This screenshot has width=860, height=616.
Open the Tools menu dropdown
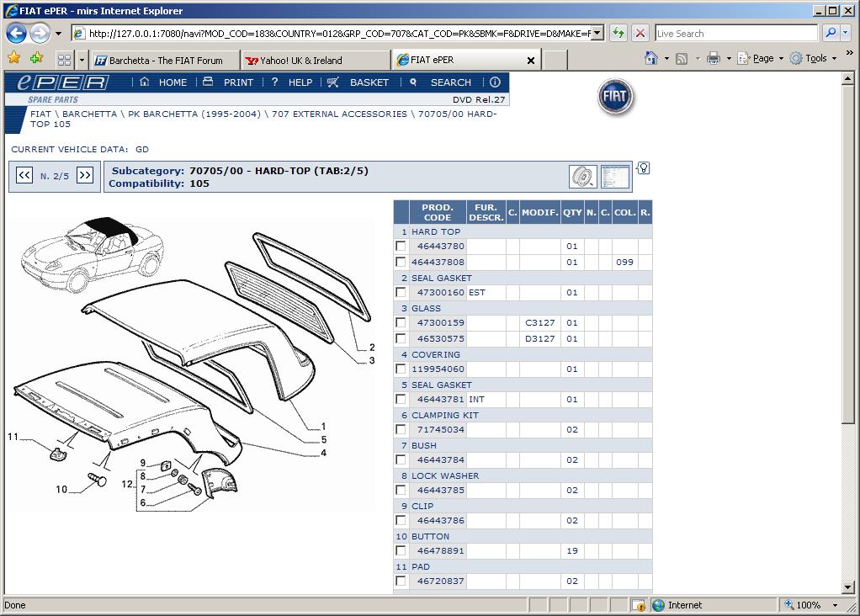(x=814, y=58)
